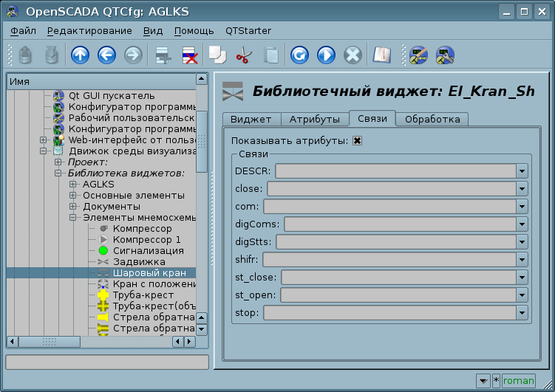
Task: Click the refresh page toolbar icon
Action: (299, 55)
